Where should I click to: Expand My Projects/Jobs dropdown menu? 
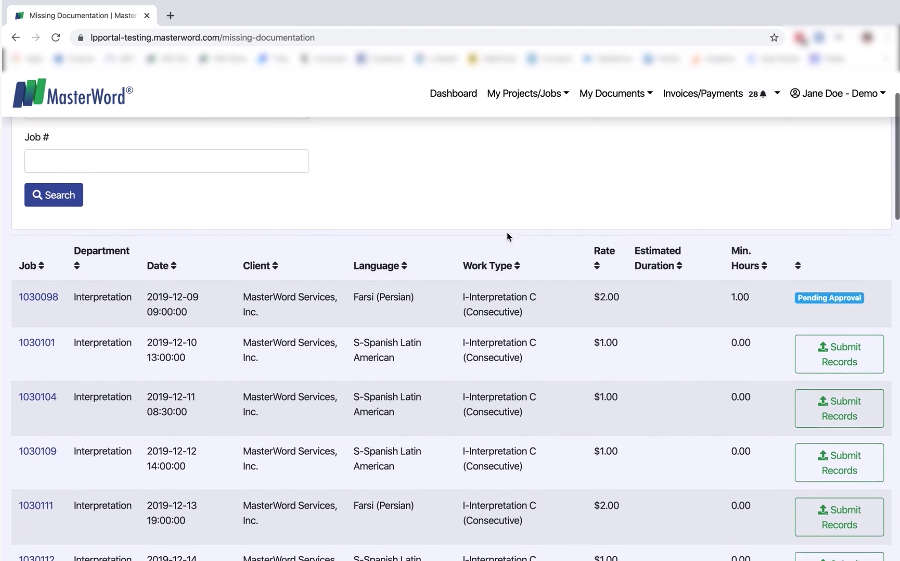[x=528, y=94]
